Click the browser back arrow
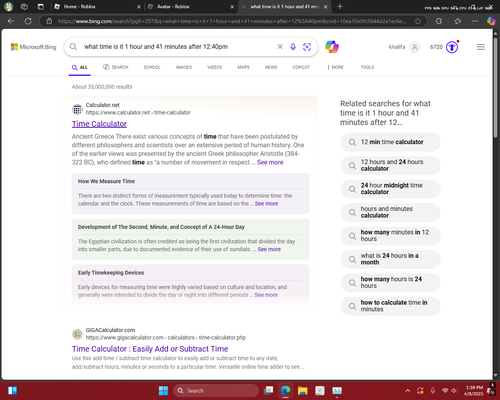The height and width of the screenshot is (400, 500). tap(11, 21)
